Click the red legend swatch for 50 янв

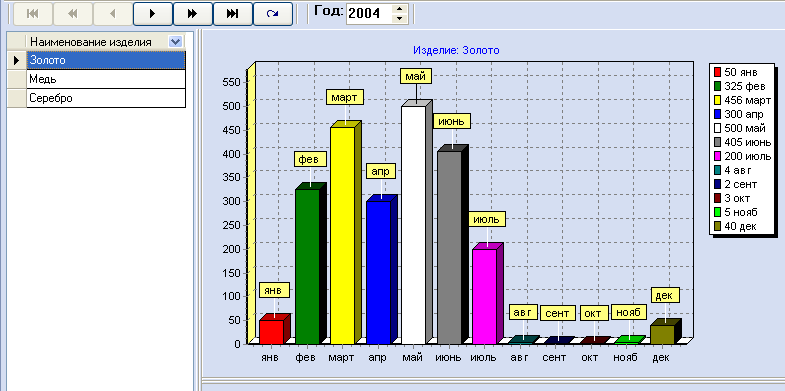click(x=717, y=72)
